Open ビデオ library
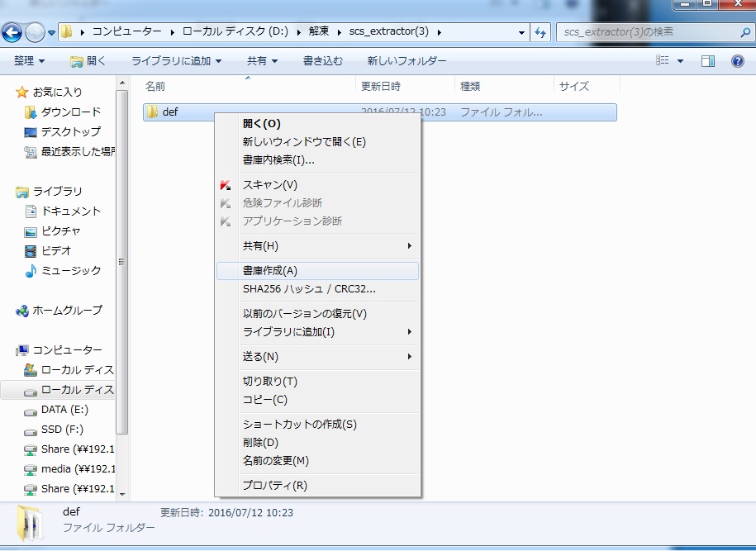This screenshot has height=551, width=756. coord(47,250)
